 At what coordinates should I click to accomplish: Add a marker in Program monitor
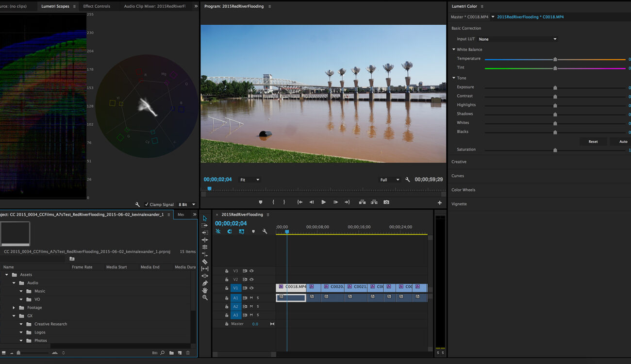coord(261,202)
